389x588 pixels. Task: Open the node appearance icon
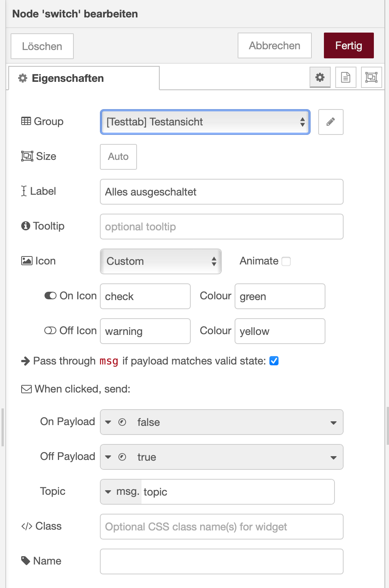pos(371,77)
